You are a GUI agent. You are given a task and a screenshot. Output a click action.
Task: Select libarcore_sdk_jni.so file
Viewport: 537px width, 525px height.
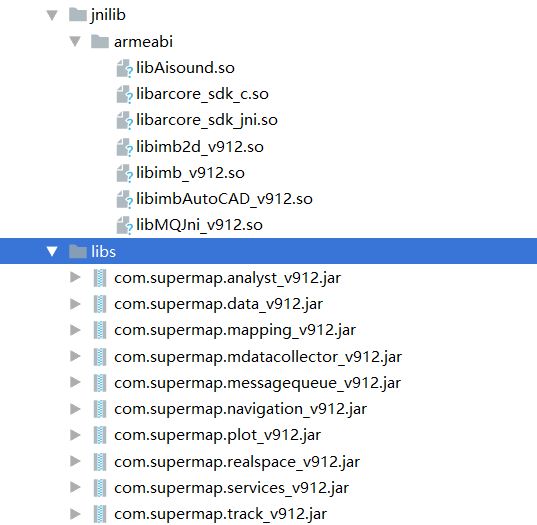(x=207, y=120)
